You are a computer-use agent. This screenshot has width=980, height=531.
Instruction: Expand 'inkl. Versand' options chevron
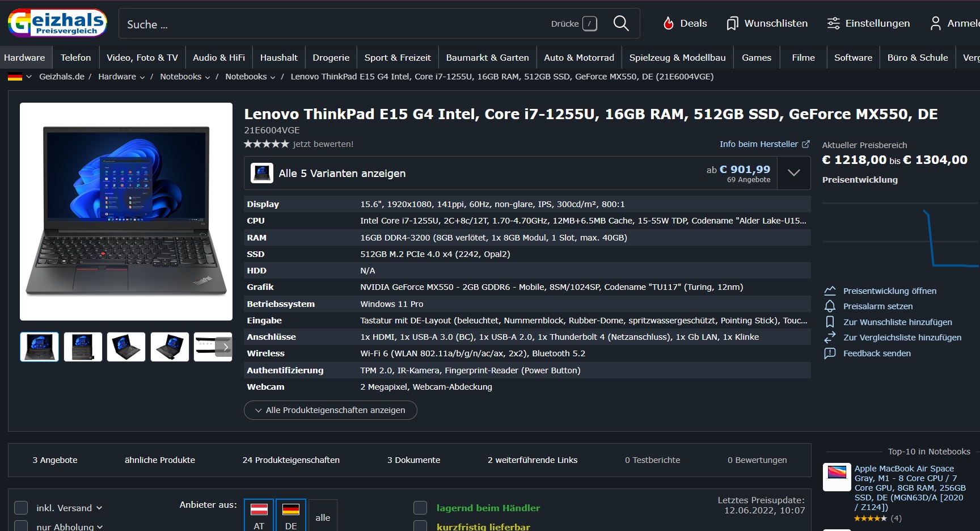click(x=99, y=508)
